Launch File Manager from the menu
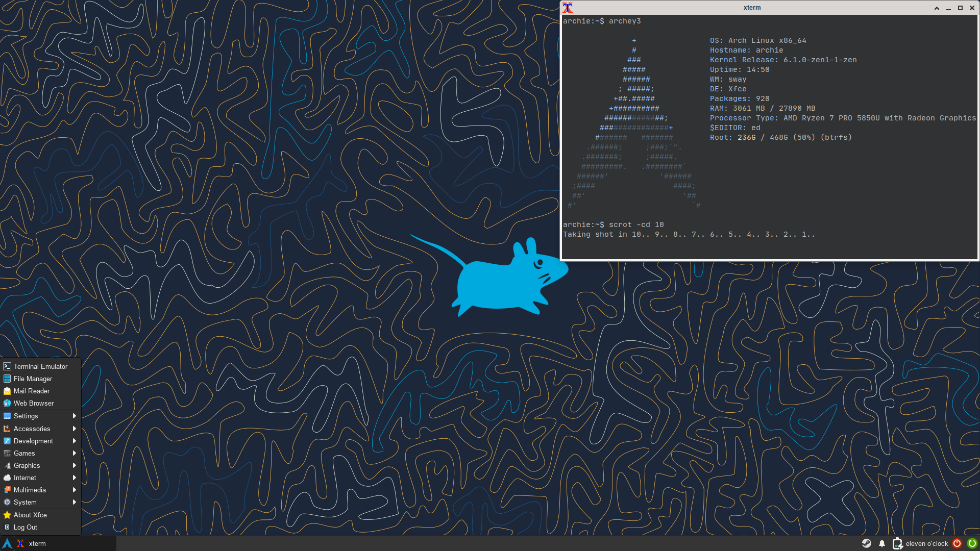The height and width of the screenshot is (551, 980). [x=40, y=379]
